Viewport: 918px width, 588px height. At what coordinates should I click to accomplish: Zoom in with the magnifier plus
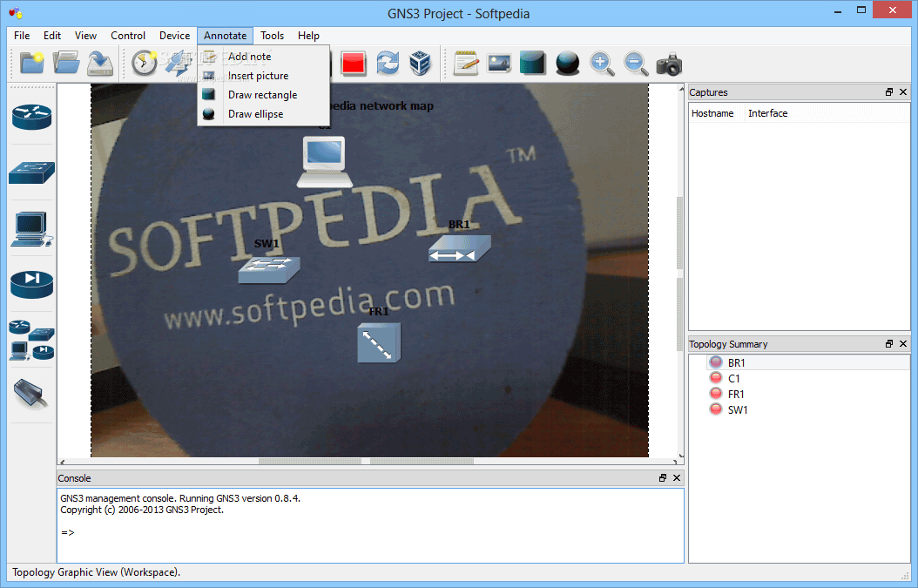(x=601, y=64)
